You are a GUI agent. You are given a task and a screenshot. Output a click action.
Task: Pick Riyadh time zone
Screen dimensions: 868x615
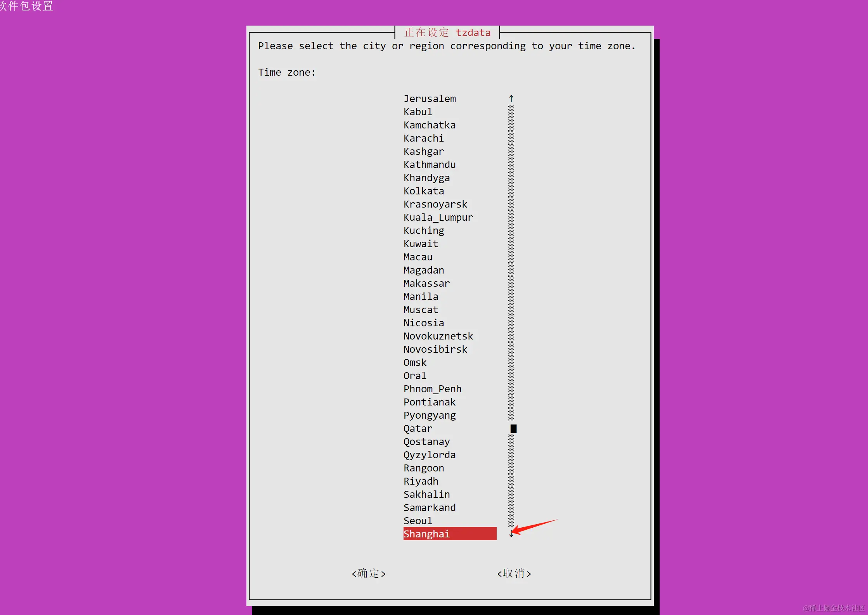point(421,481)
